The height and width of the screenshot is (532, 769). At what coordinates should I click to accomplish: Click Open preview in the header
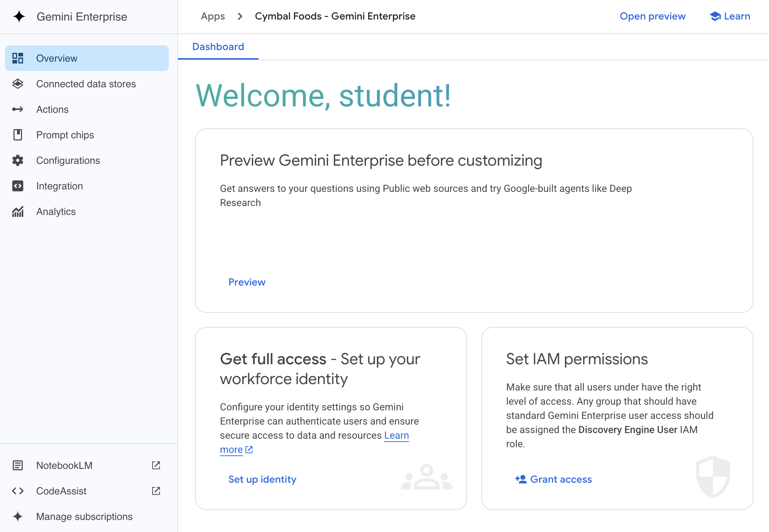[652, 16]
